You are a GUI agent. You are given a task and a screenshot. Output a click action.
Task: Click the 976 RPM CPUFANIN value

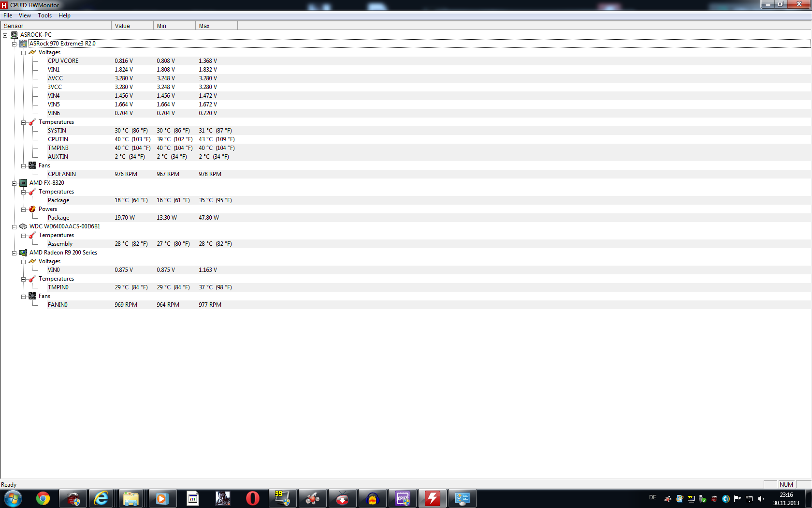(126, 174)
